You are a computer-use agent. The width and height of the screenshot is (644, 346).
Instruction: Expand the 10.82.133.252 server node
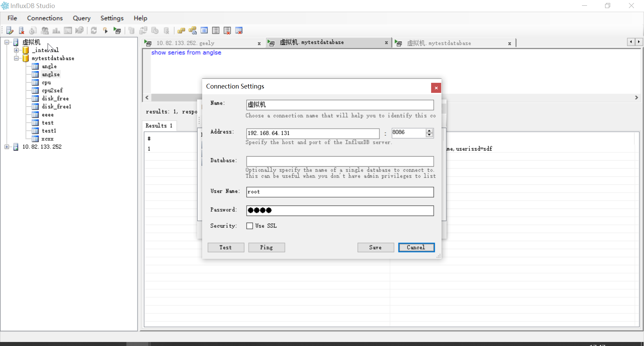point(7,147)
